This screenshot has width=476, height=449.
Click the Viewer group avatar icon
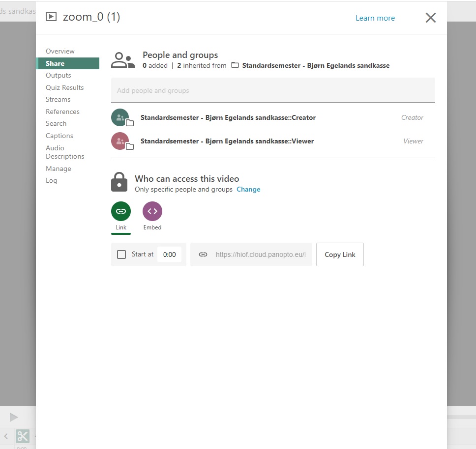(x=120, y=141)
